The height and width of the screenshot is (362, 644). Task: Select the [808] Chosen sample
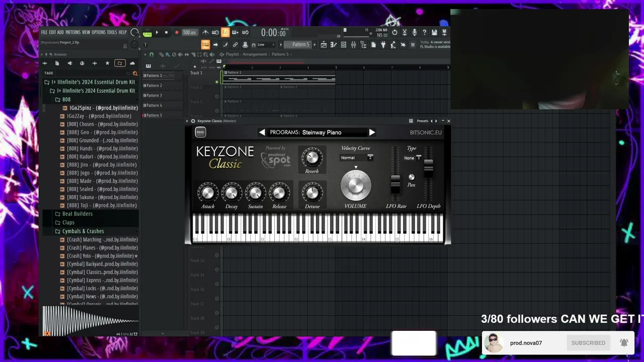coord(99,124)
